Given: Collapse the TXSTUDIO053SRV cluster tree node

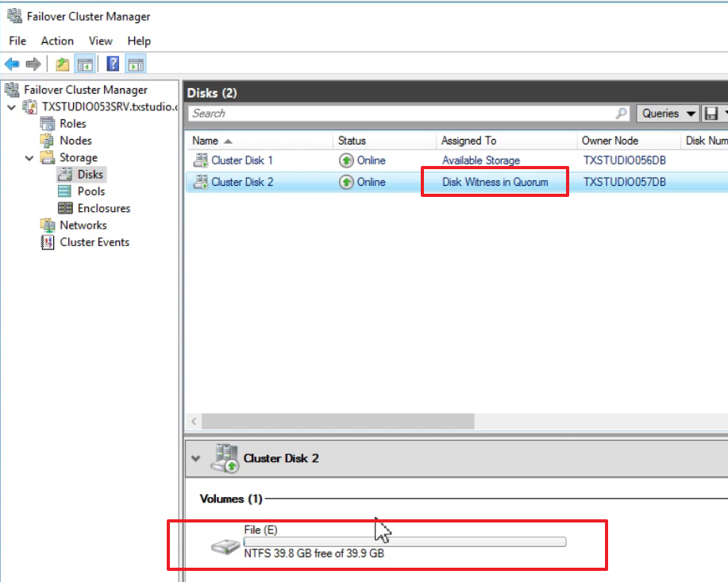Looking at the screenshot, I should point(12,107).
